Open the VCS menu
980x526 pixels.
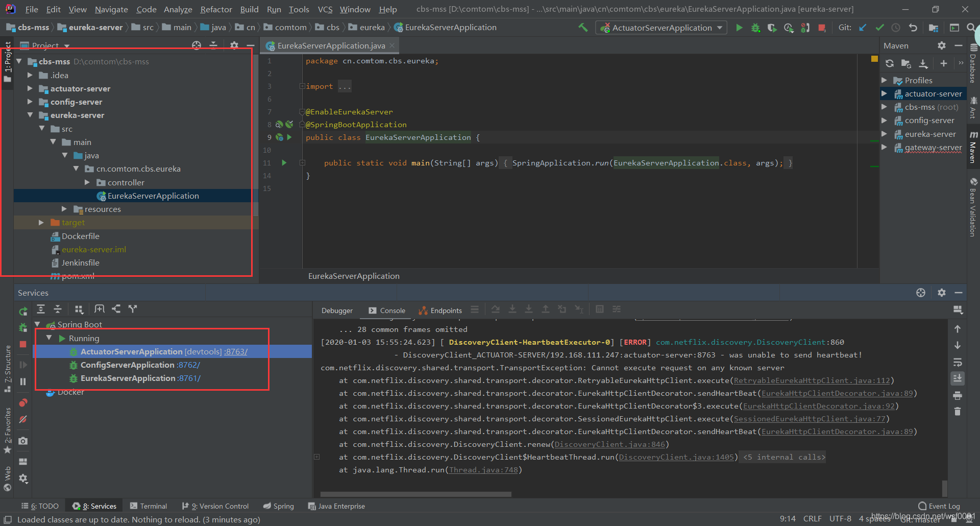[325, 9]
